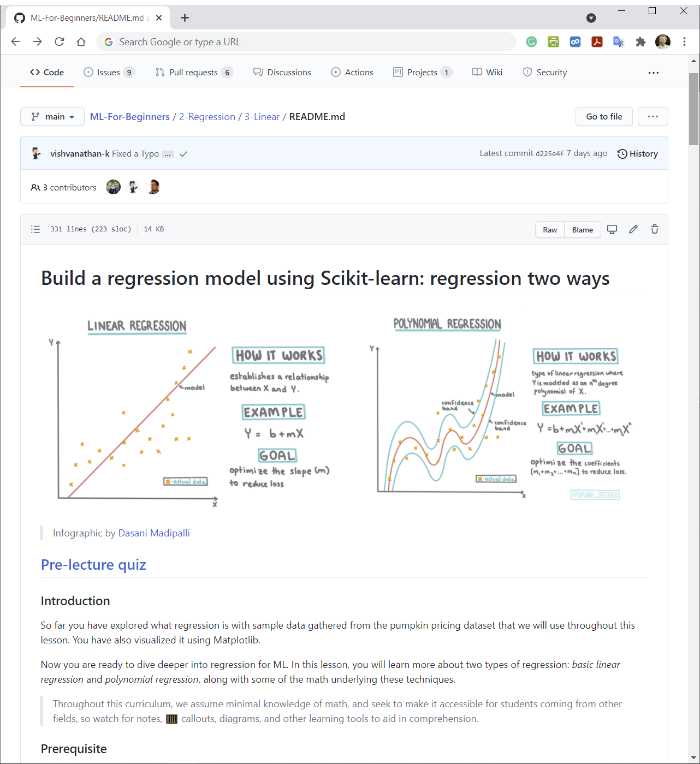Open the Grammarly extension icon
This screenshot has height=764, width=700.
pos(531,41)
